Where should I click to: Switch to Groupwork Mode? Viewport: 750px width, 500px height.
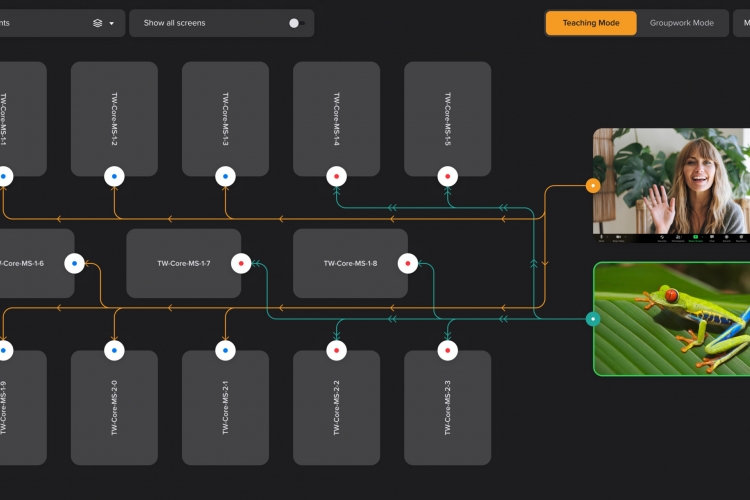681,23
